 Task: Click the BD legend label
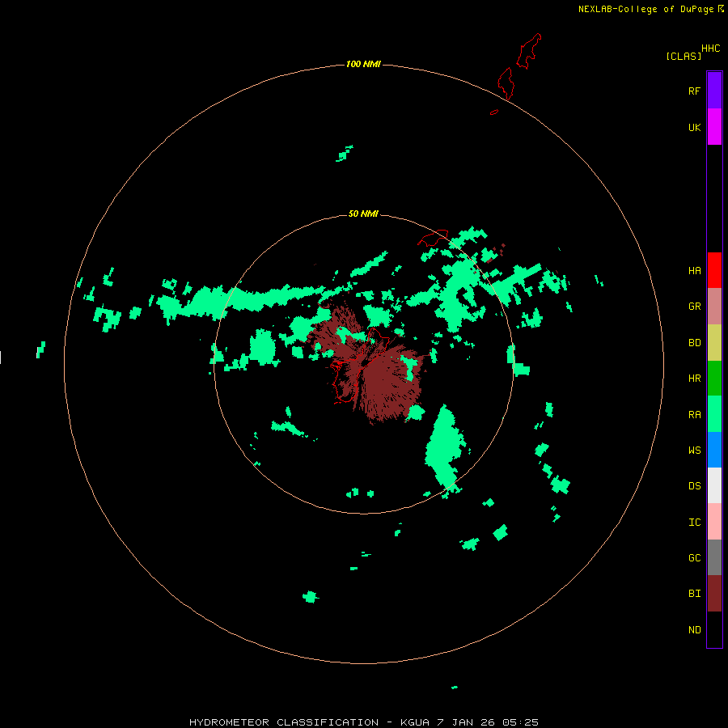694,343
